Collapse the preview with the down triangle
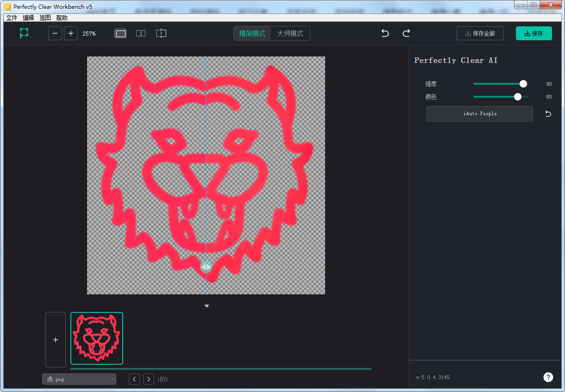The image size is (565, 392). (207, 305)
